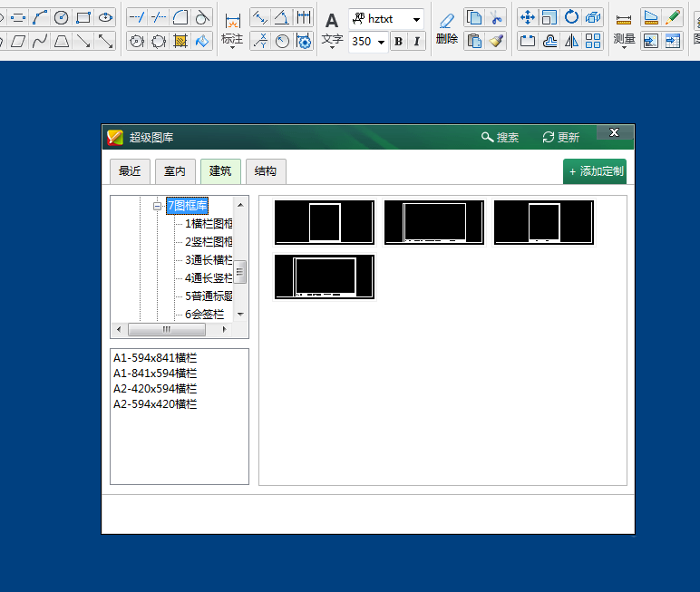Click the scale tool icon

pos(549,18)
